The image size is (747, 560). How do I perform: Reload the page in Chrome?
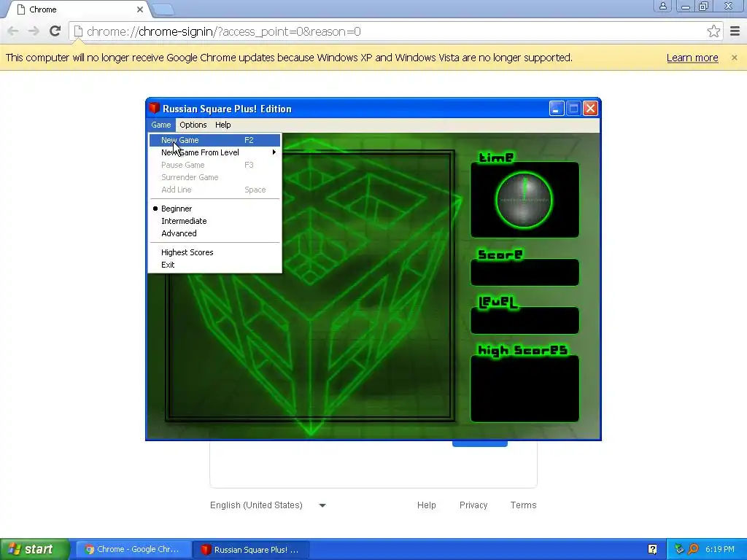[x=55, y=31]
